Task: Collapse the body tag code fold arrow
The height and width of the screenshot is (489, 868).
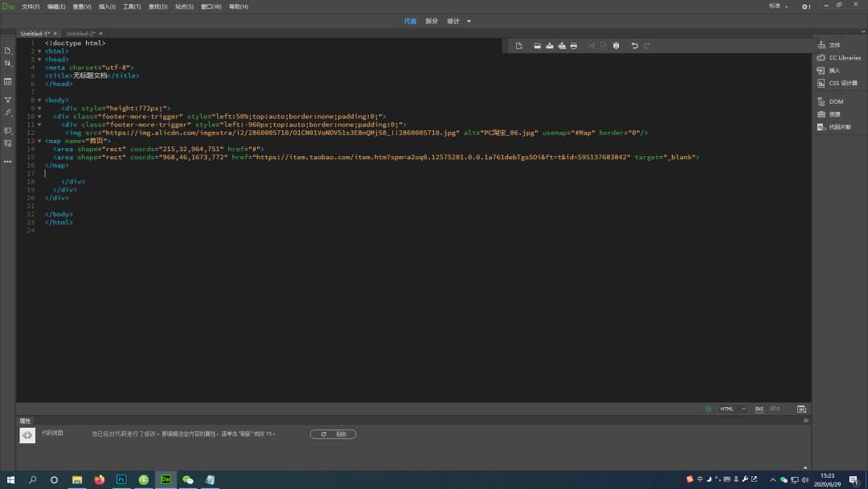Action: 39,101
